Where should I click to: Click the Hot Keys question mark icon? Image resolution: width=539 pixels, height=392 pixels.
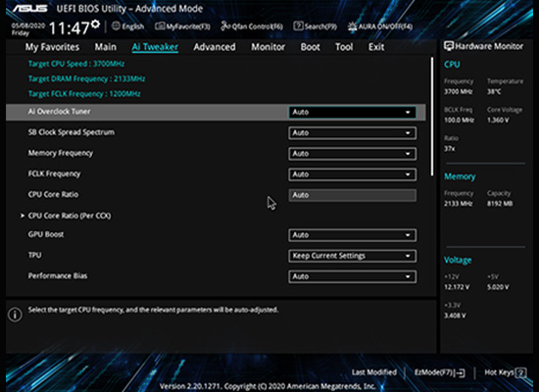(521, 372)
